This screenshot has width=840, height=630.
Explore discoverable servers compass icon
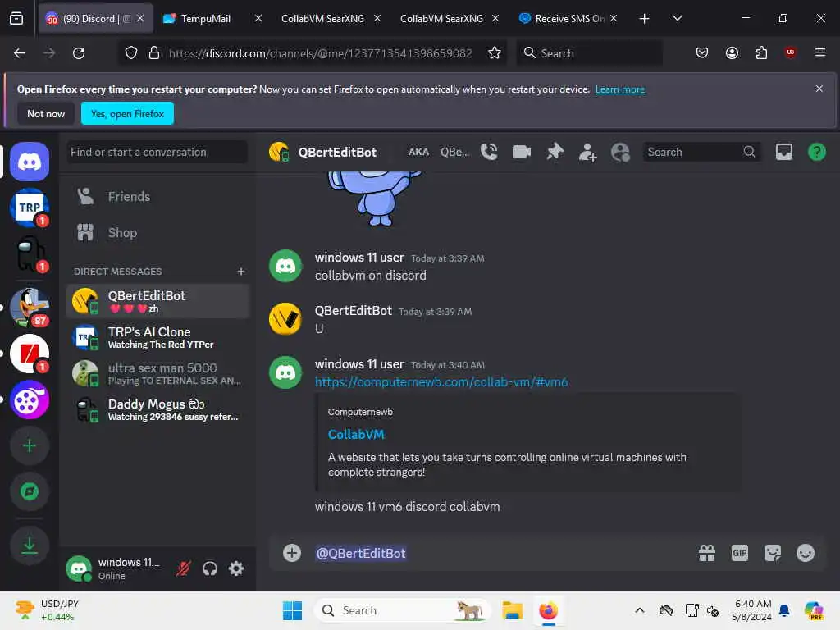pyautogui.click(x=30, y=492)
